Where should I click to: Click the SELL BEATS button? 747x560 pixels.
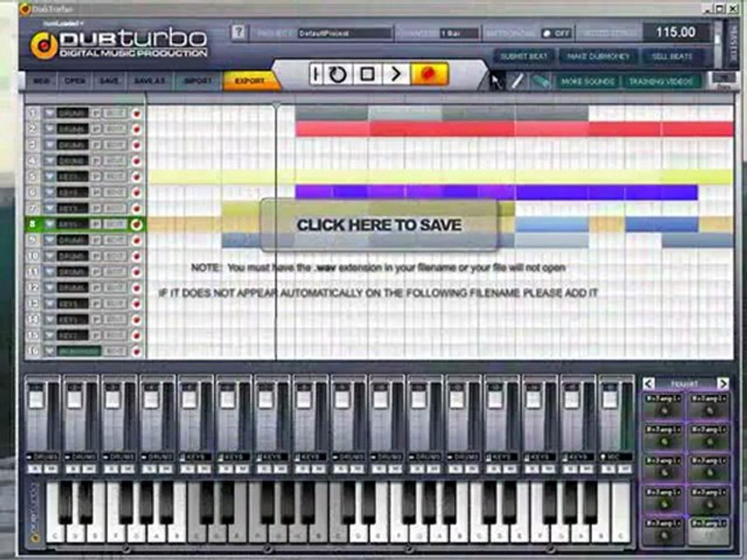(672, 56)
